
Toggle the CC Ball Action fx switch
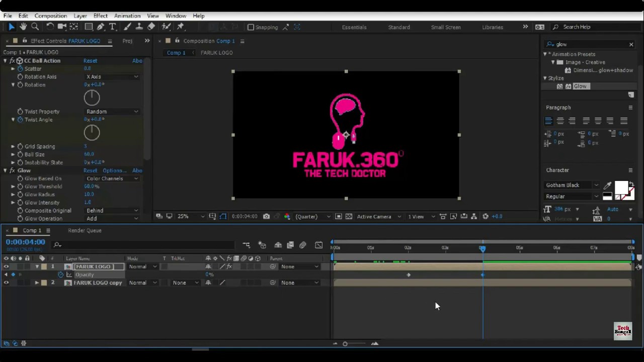[x=12, y=61]
